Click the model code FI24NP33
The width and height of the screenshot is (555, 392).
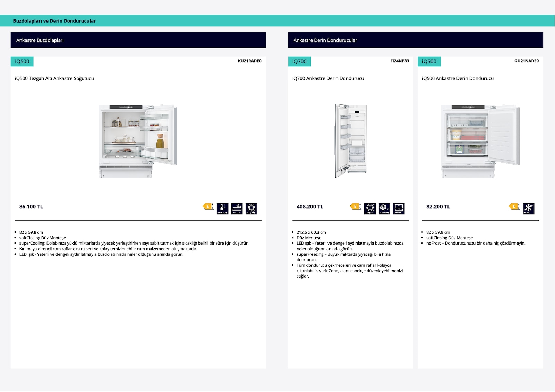[x=400, y=61]
